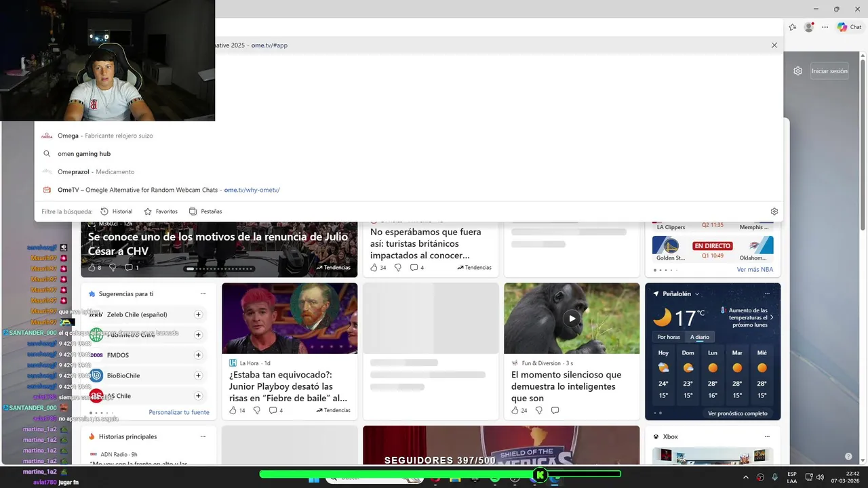This screenshot has height=488, width=868.
Task: Expand Aumento de las temperaturas alert chevron
Action: pyautogui.click(x=771, y=317)
